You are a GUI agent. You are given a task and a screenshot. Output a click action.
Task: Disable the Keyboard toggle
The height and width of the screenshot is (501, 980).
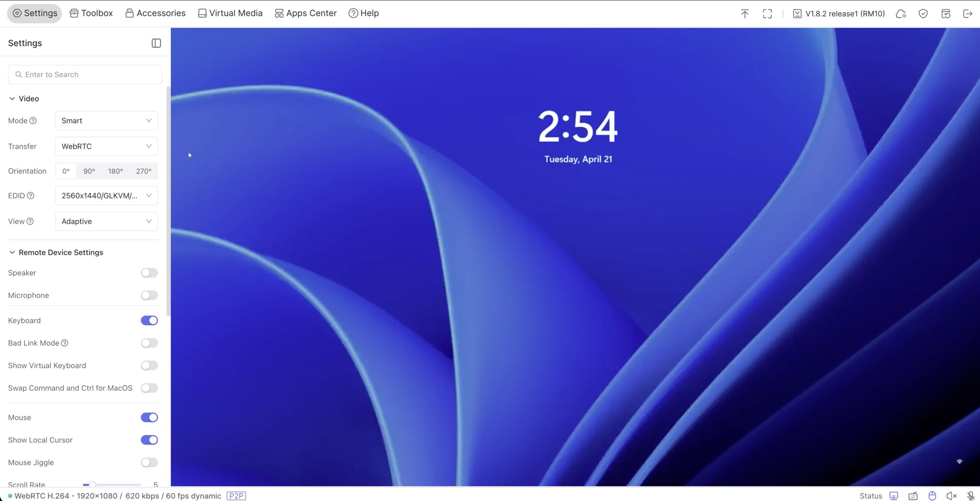tap(149, 321)
